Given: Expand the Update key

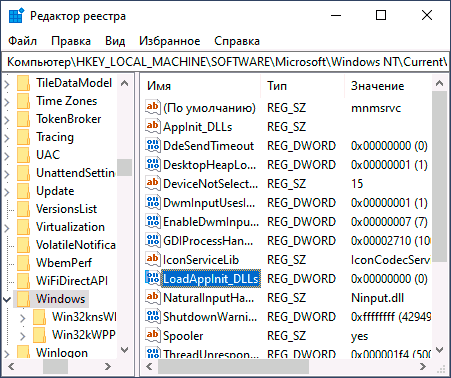Looking at the screenshot, I should [7, 192].
